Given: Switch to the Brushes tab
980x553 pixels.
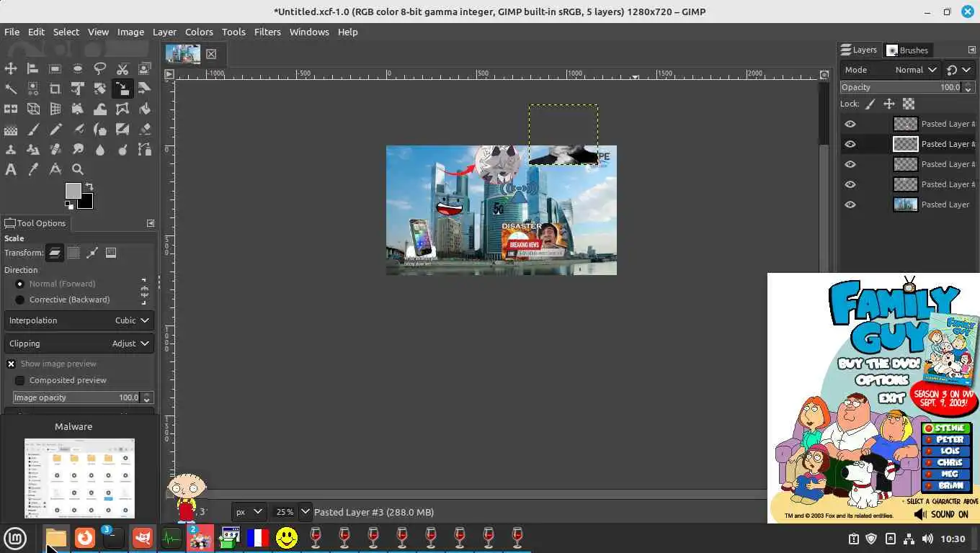Looking at the screenshot, I should click(907, 50).
